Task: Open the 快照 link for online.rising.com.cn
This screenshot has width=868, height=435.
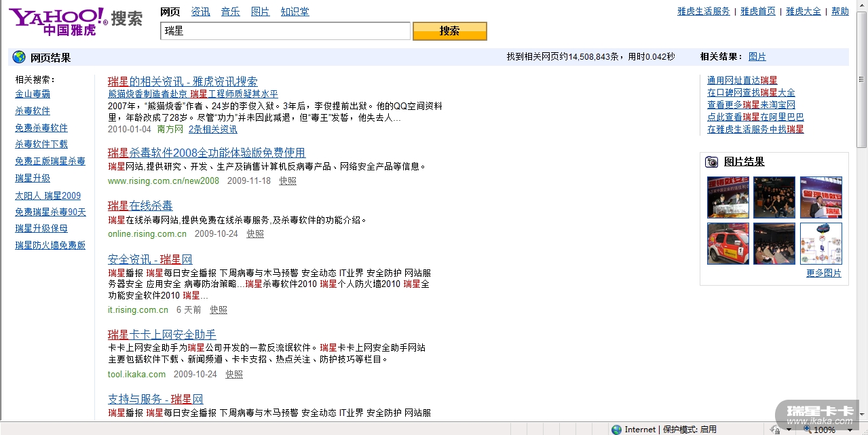Action: coord(255,234)
